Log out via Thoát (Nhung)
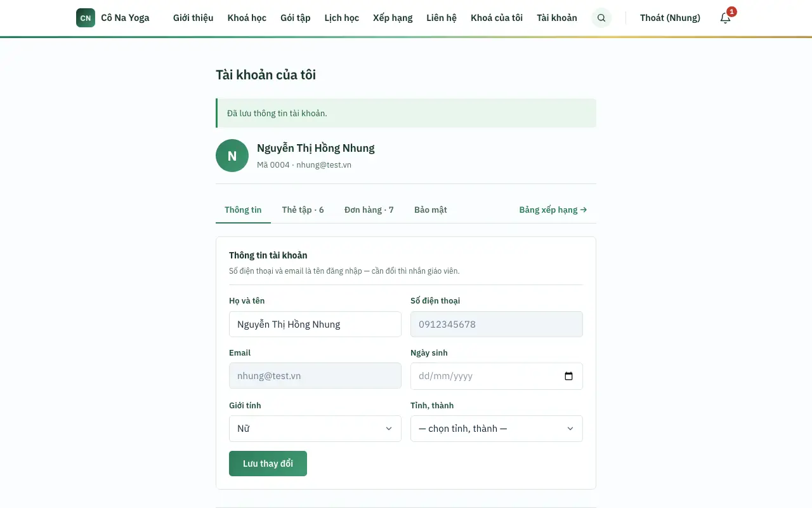This screenshot has height=508, width=812. pyautogui.click(x=670, y=18)
